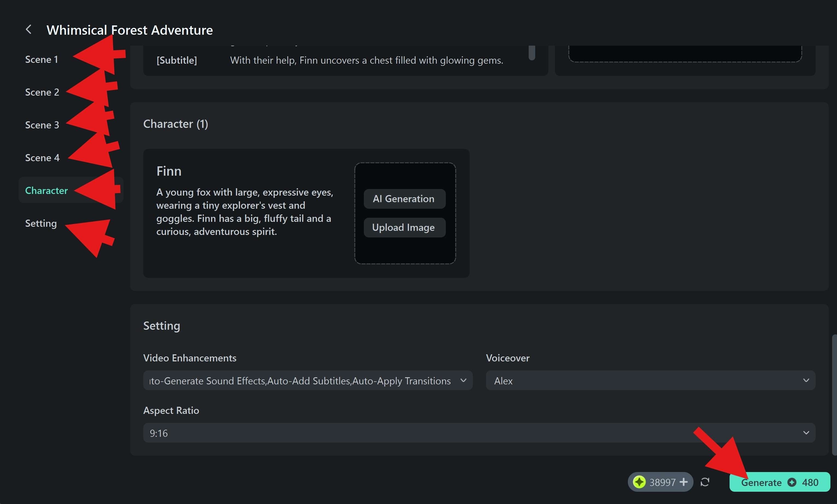The width and height of the screenshot is (837, 504).
Task: Click the page scrollbar along the right side
Action: click(x=834, y=395)
